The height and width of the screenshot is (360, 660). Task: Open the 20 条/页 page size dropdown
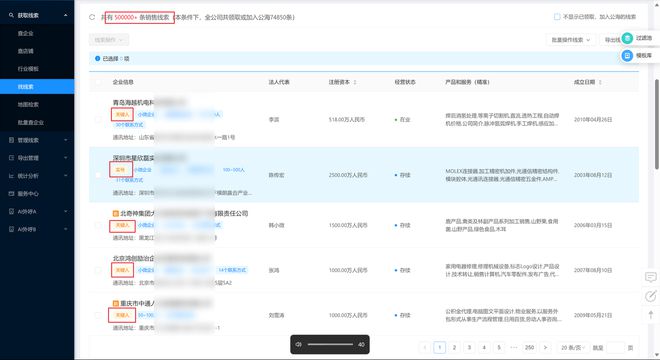[x=573, y=347]
